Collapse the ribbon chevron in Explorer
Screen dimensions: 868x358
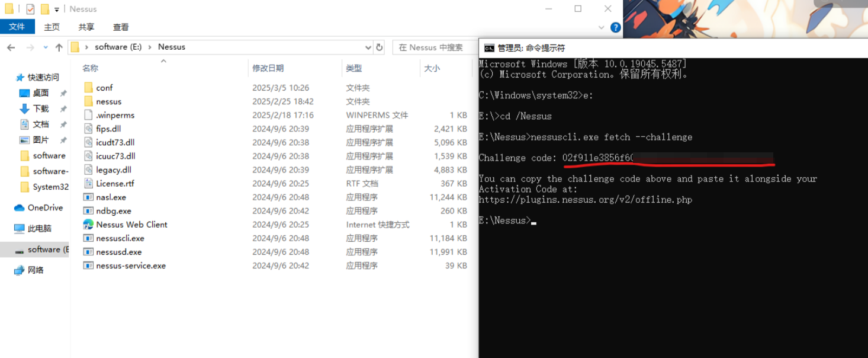click(602, 27)
